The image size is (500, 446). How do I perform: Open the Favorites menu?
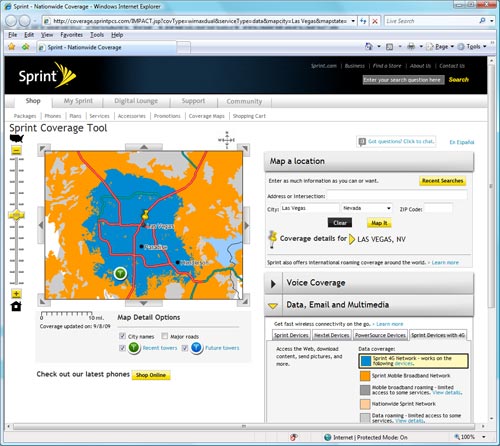point(72,35)
